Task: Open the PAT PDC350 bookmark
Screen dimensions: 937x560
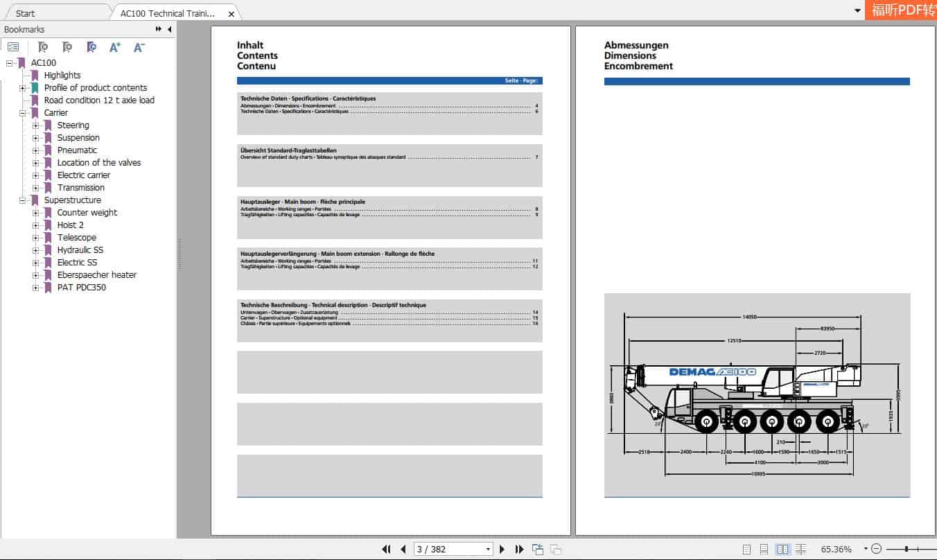Action: [82, 287]
